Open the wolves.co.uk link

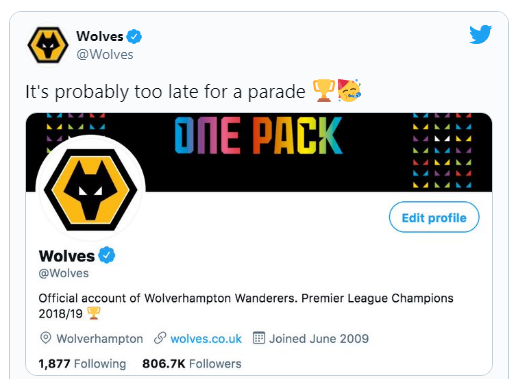(x=206, y=339)
